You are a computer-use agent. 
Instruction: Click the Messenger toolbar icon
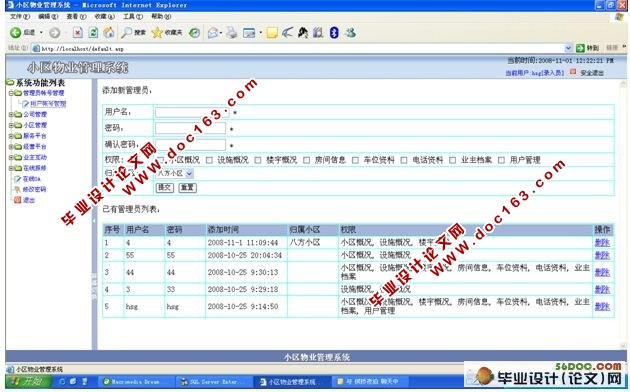pos(350,33)
